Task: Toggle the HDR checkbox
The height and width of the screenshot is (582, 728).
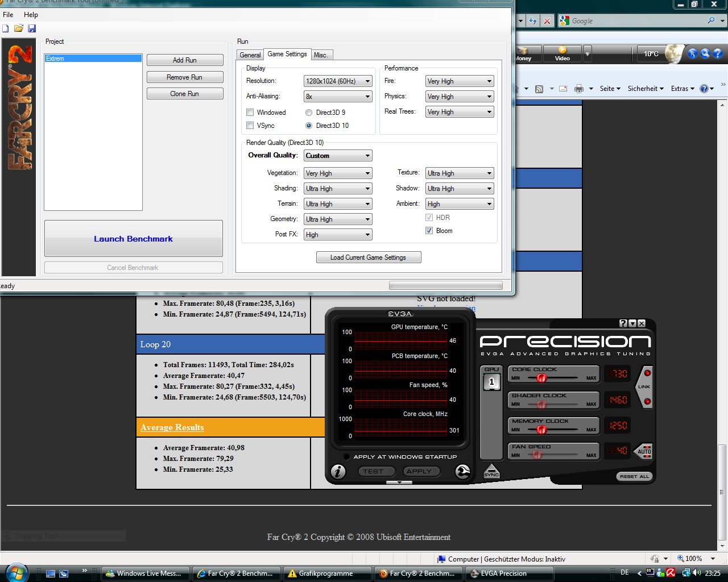Action: coord(429,218)
